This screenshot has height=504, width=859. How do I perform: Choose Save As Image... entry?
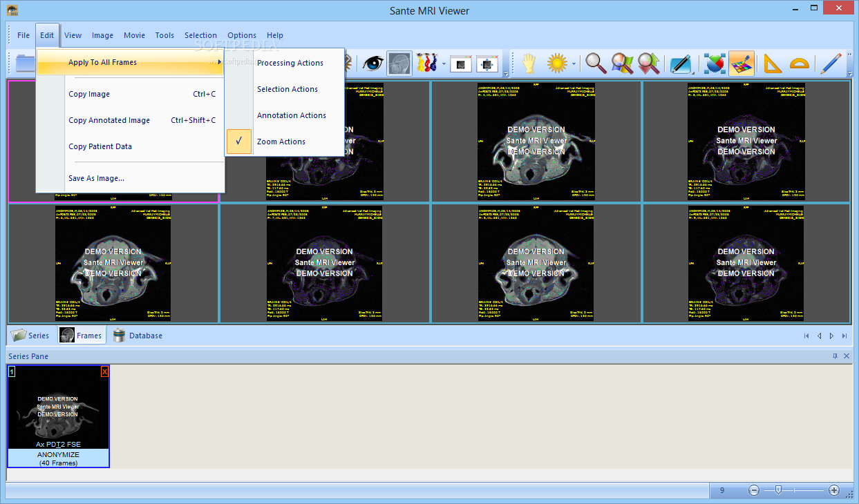pos(131,178)
